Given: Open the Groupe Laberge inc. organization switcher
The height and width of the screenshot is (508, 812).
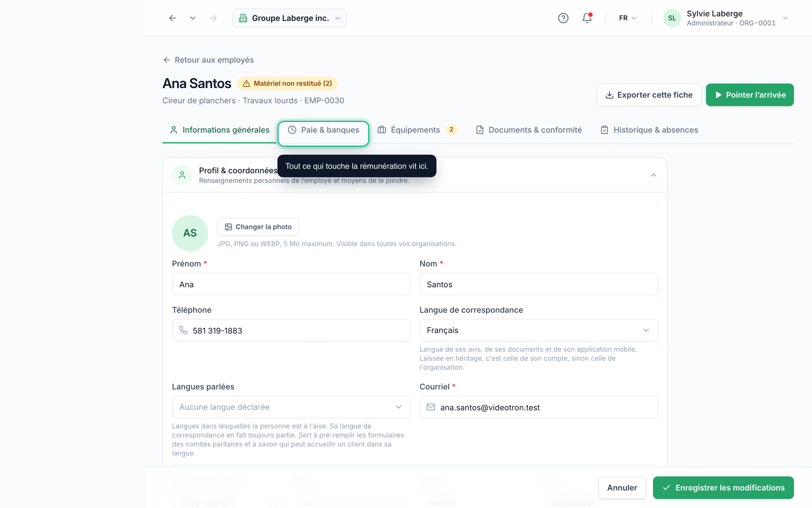Looking at the screenshot, I should 289,18.
